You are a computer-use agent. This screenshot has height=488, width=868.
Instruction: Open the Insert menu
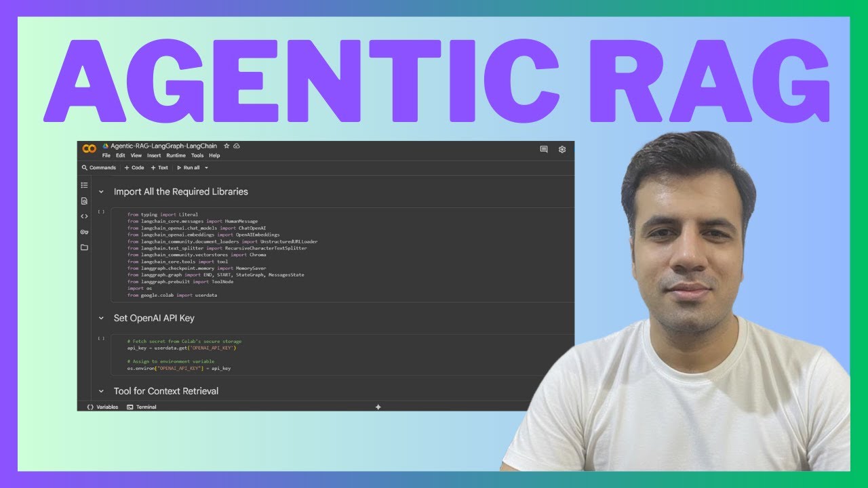(154, 155)
